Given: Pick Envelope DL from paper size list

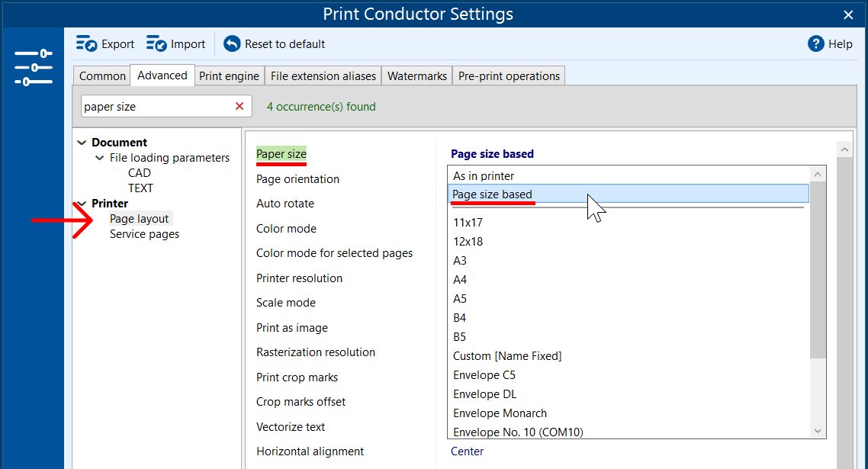Looking at the screenshot, I should point(484,394).
